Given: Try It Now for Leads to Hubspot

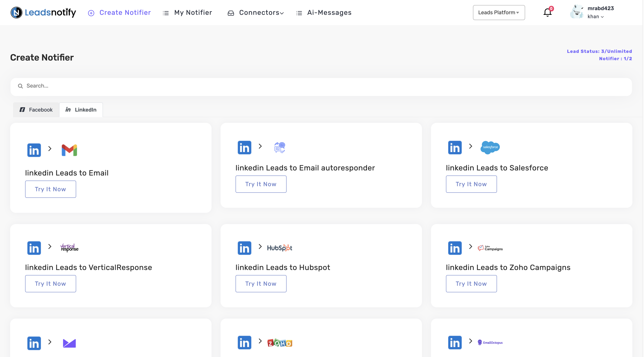Looking at the screenshot, I should click(x=261, y=284).
